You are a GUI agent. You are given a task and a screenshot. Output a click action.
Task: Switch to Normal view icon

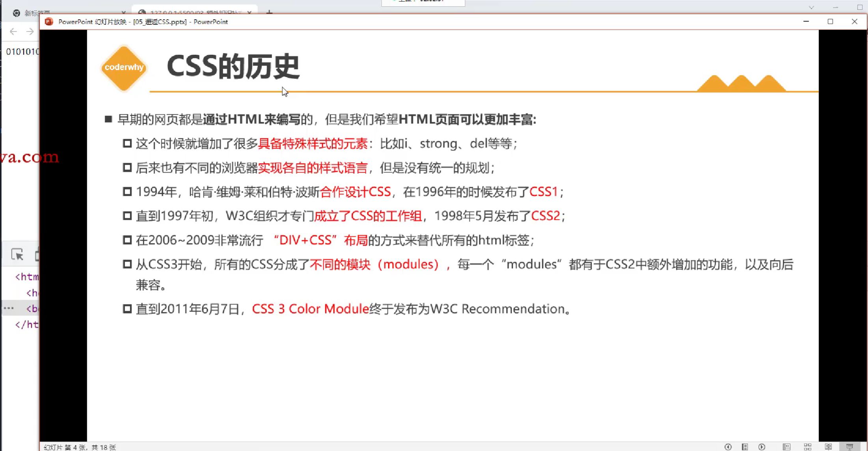click(786, 447)
